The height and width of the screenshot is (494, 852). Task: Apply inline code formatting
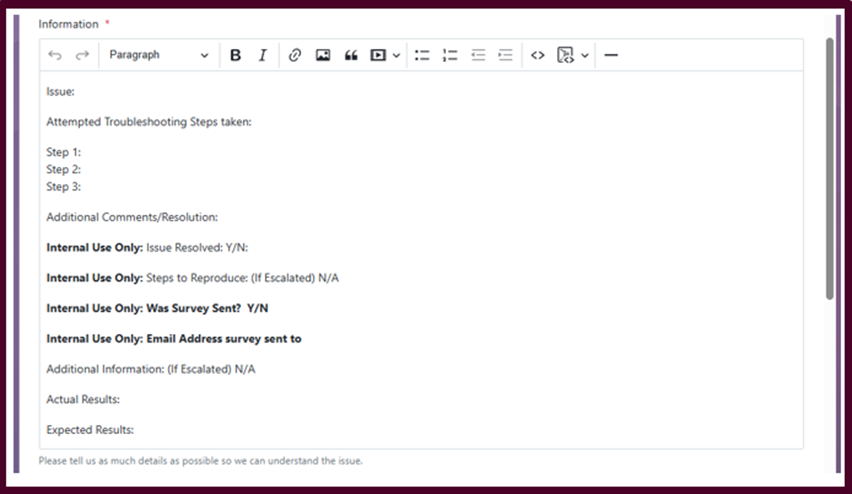point(538,56)
